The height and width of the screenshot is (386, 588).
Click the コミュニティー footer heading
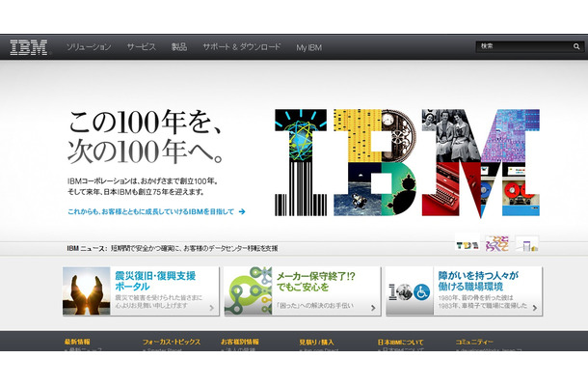(x=474, y=342)
